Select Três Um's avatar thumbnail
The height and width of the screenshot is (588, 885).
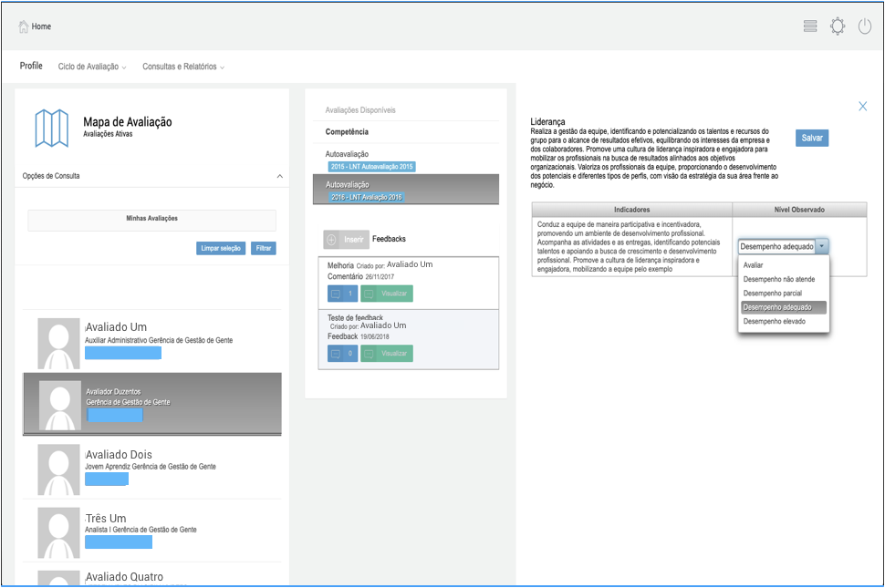tap(58, 532)
